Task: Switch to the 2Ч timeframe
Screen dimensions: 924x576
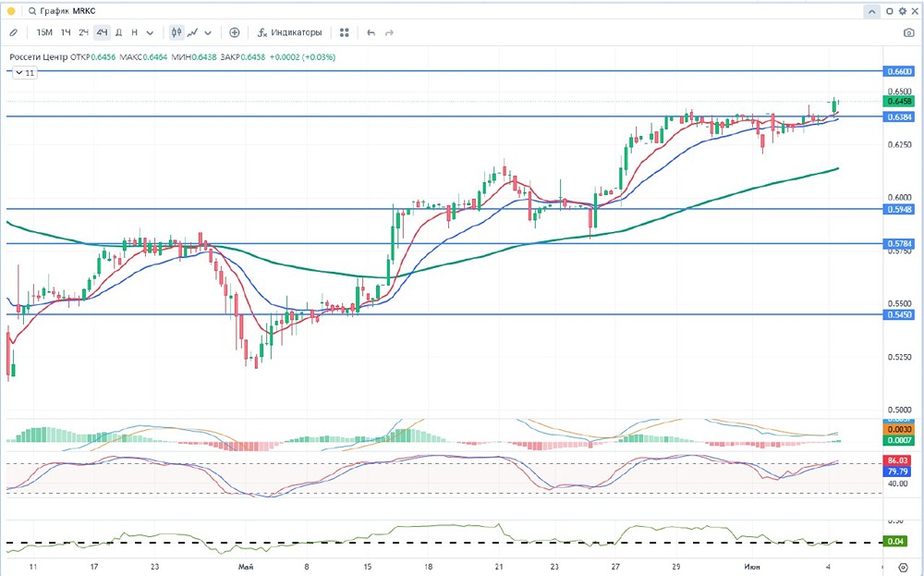Action: point(83,33)
